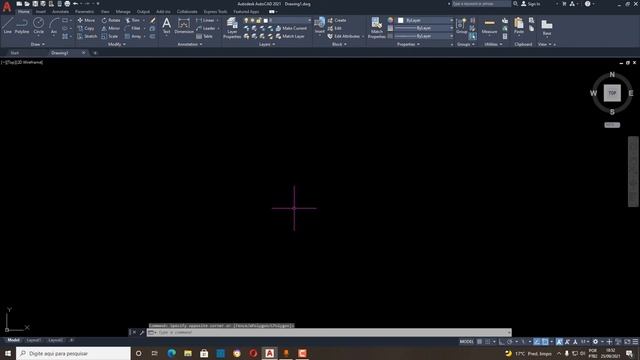Switch to Layout1 tab
640x360 pixels.
point(33,340)
